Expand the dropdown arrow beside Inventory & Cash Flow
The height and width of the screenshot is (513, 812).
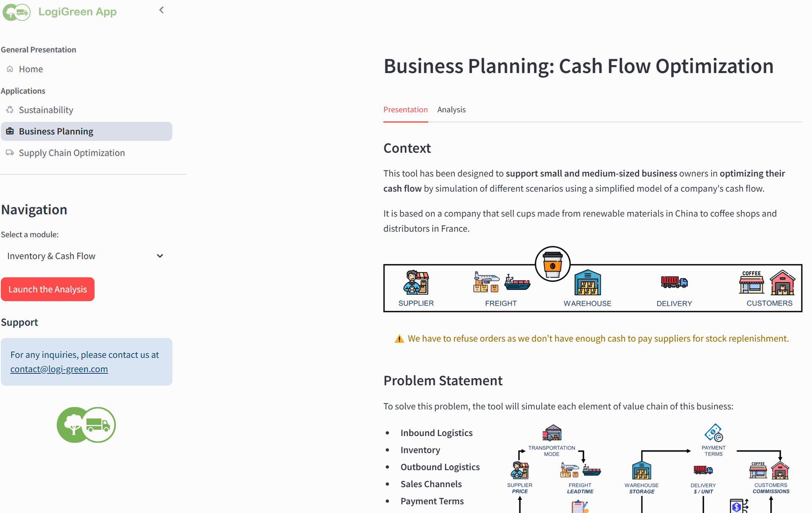coord(160,256)
